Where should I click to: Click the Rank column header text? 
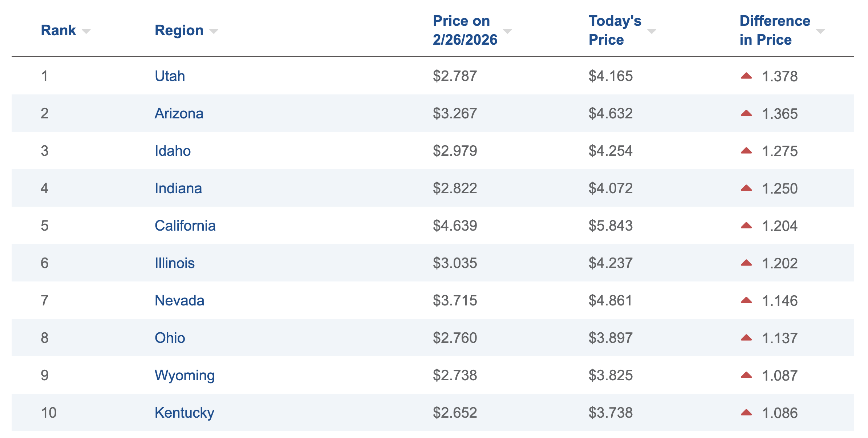(58, 31)
